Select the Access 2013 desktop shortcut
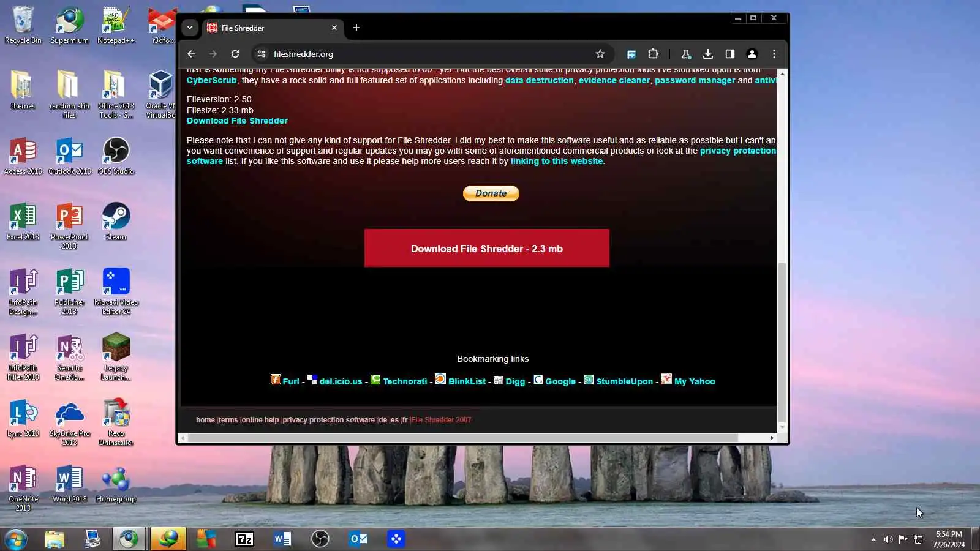Image resolution: width=980 pixels, height=551 pixels. [23, 156]
